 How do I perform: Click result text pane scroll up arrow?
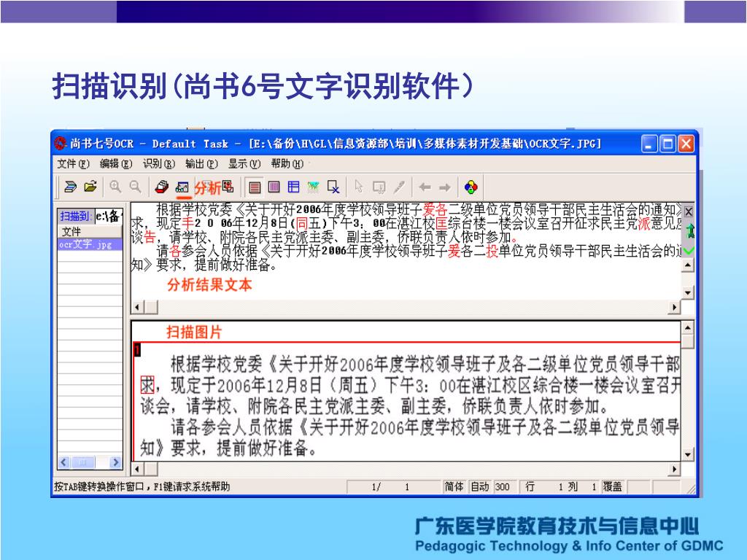(687, 264)
